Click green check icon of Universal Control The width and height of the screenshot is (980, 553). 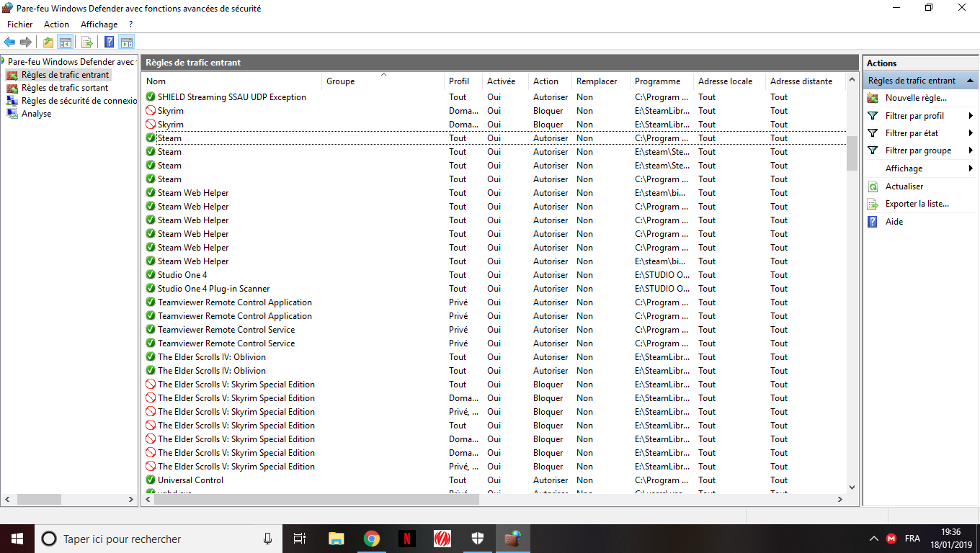click(x=151, y=480)
